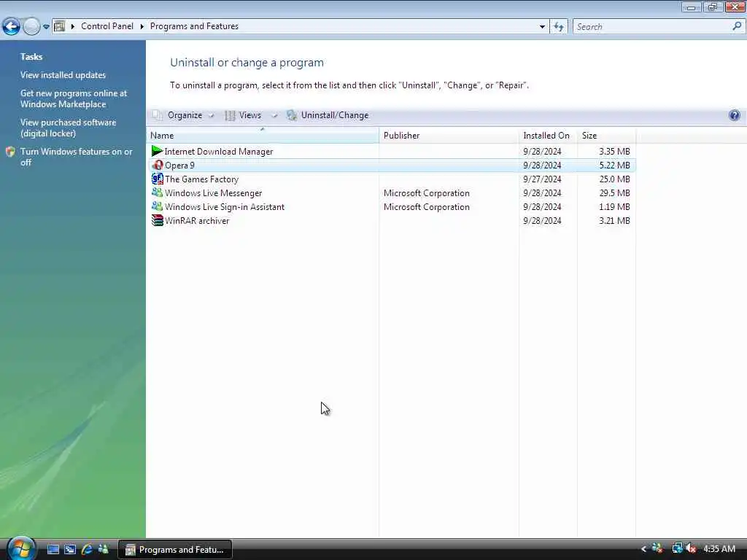Select the Windows Live Messenger name text
This screenshot has width=747, height=560.
click(x=214, y=192)
